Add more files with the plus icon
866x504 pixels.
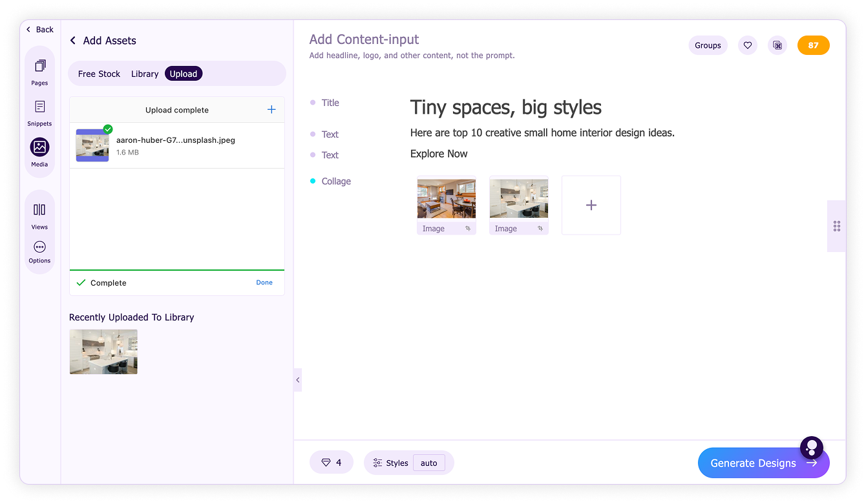[271, 110]
